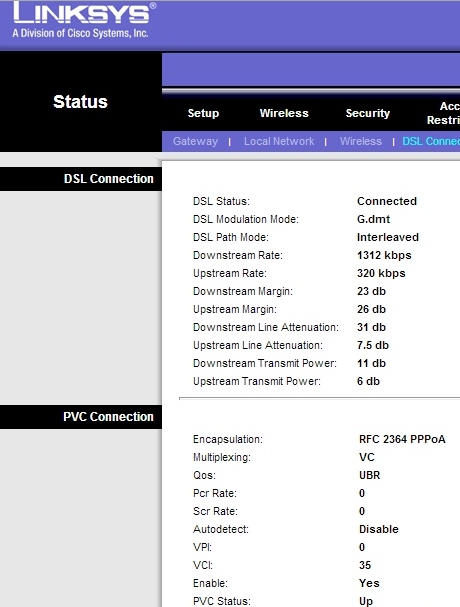Click the DSL Modulation Mode value G.dmt
Screen dimensions: 460x607
373,219
